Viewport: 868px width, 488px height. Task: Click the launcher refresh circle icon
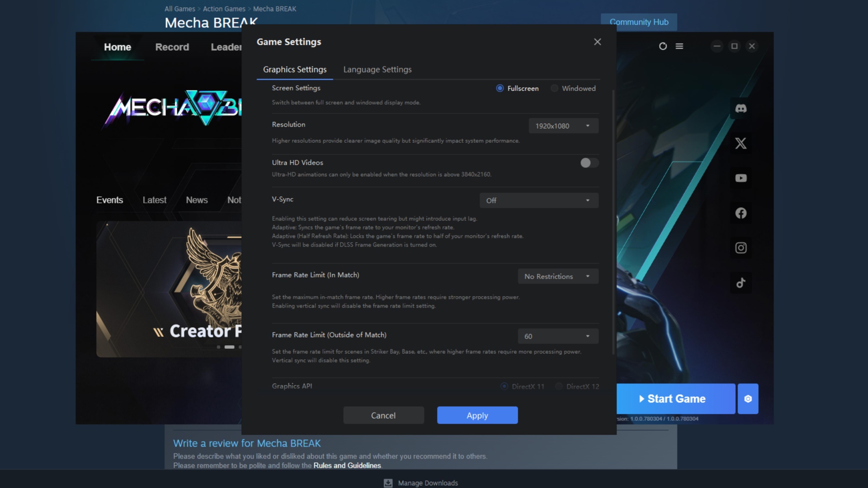(663, 46)
